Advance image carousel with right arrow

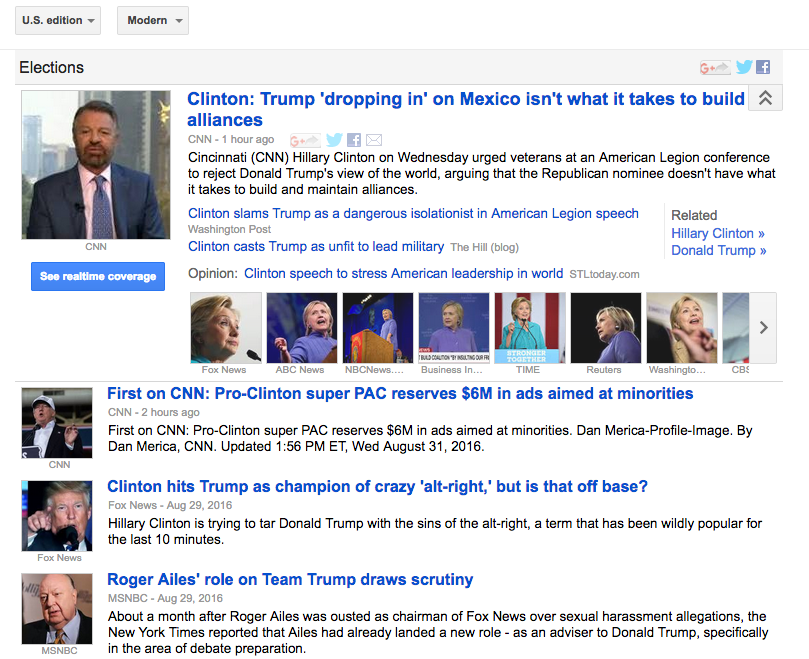point(763,328)
